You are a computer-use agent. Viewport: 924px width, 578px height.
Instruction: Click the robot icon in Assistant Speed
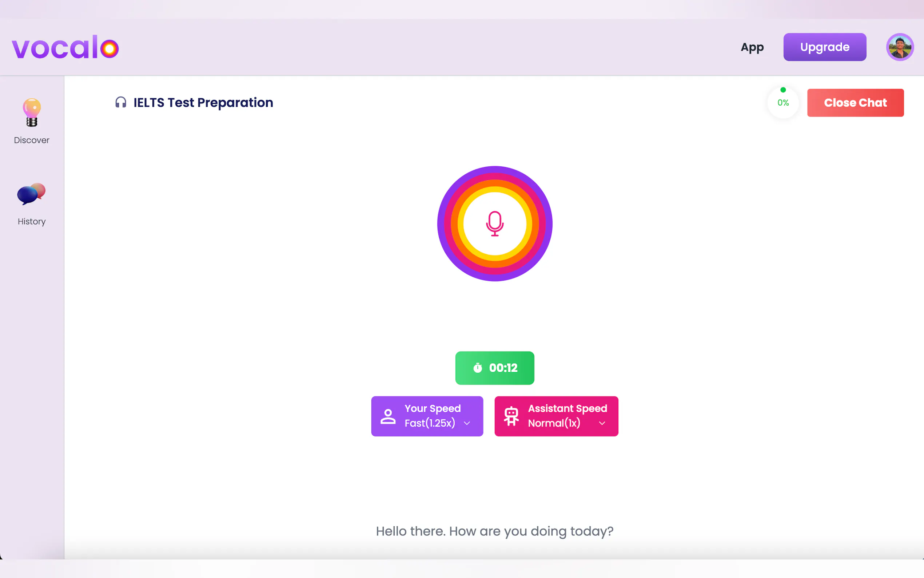[x=511, y=416]
